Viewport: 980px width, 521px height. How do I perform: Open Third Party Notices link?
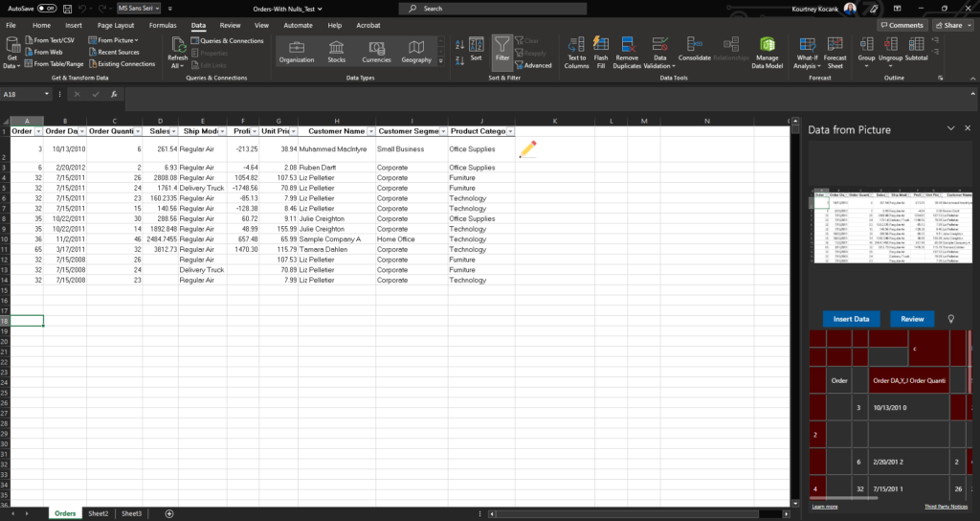946,507
